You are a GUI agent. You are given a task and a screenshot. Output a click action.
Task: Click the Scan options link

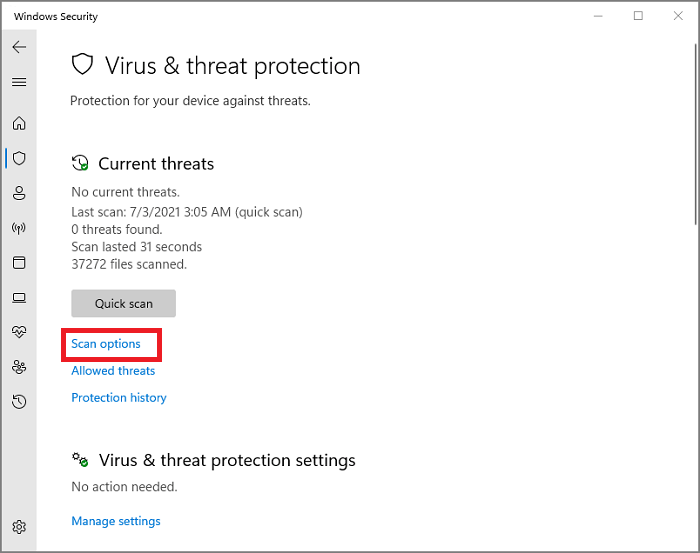(x=106, y=344)
